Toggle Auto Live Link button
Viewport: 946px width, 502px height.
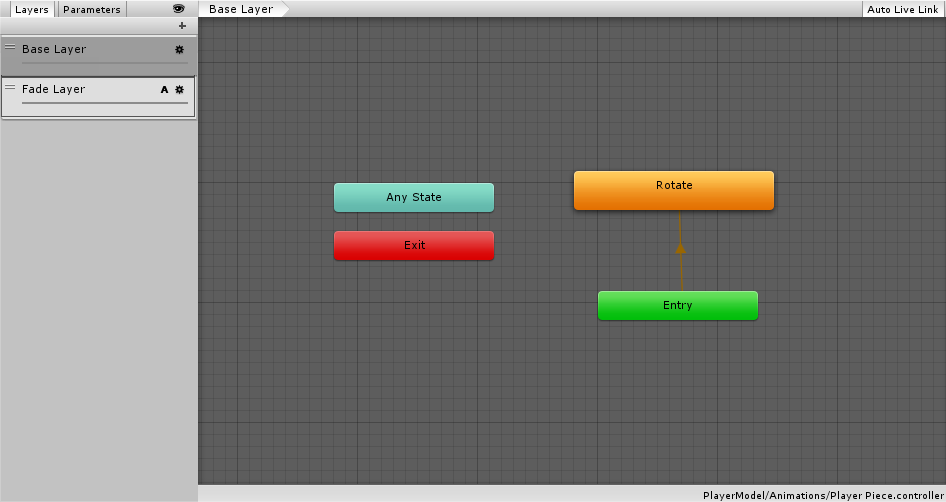[903, 9]
